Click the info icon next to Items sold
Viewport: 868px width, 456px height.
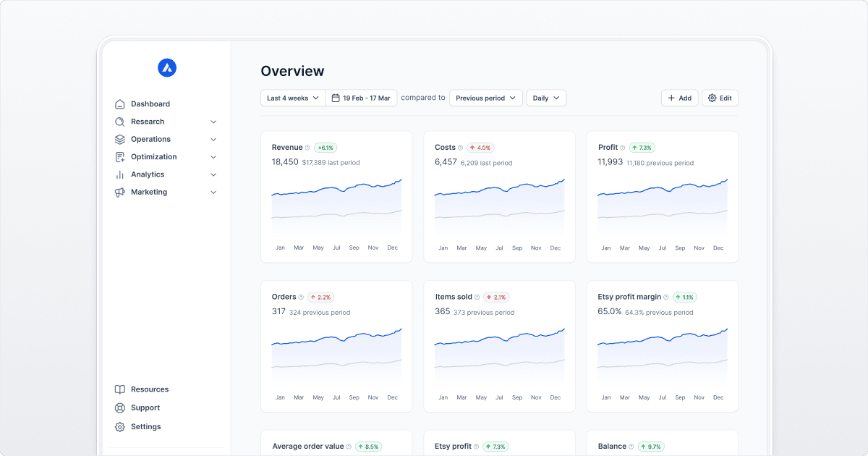tap(477, 297)
